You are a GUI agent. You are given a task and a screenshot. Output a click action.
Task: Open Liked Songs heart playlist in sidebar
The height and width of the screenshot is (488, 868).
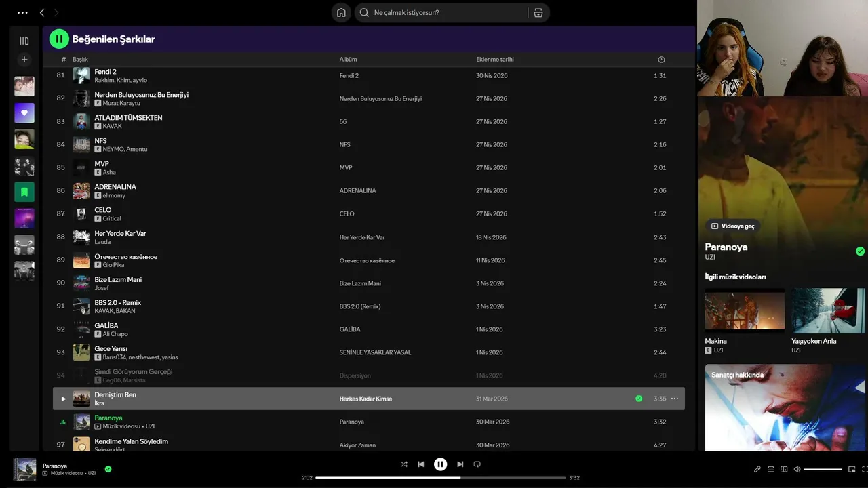click(24, 113)
